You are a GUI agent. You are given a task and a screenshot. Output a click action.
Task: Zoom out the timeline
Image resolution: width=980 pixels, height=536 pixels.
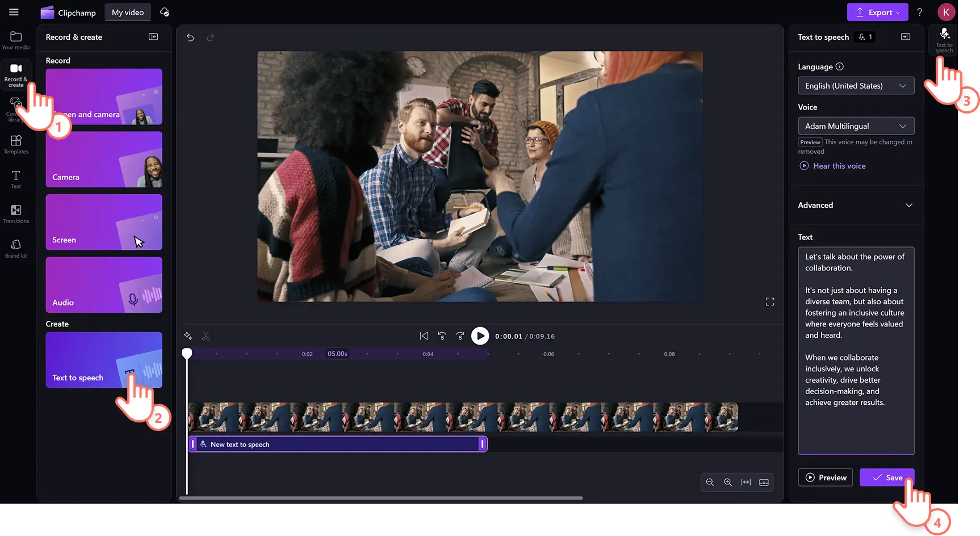click(710, 482)
